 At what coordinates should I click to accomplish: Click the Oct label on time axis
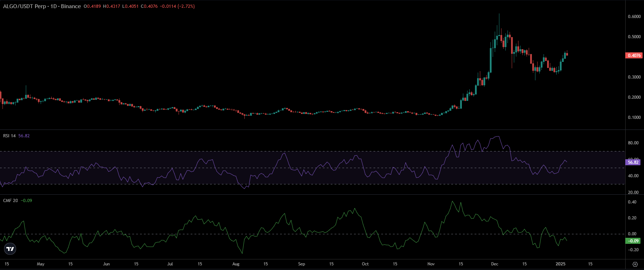[x=365, y=264]
